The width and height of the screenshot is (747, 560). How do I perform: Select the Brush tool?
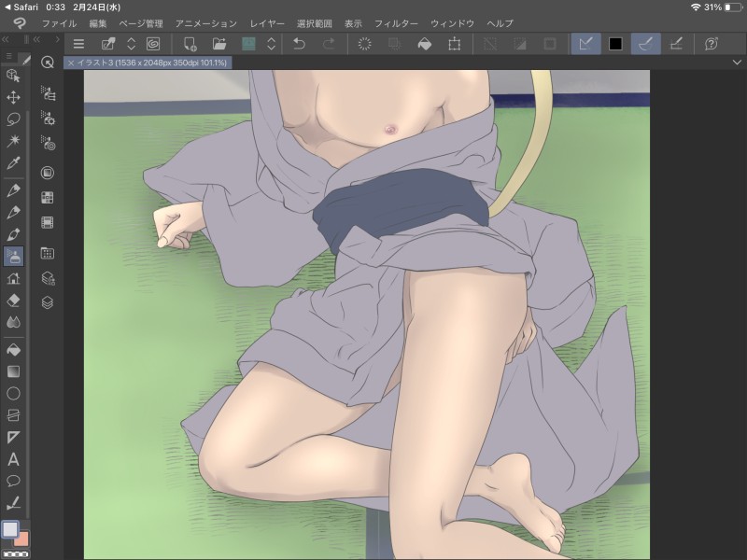[x=13, y=234]
